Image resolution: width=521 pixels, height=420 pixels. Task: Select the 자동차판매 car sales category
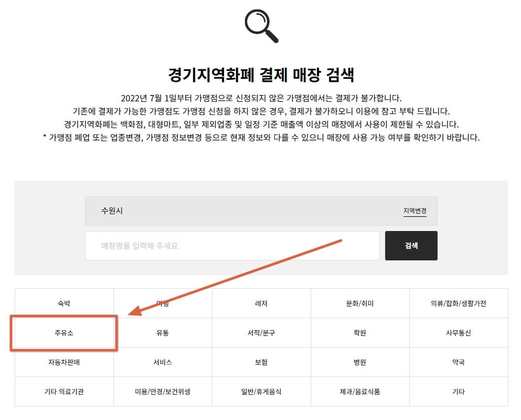64,362
